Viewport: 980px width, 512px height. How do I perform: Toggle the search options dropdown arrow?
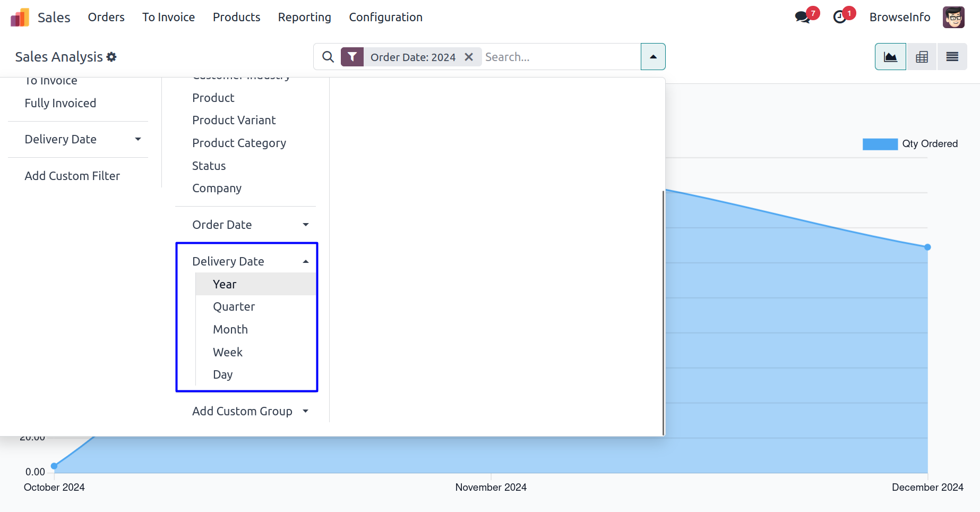tap(653, 57)
